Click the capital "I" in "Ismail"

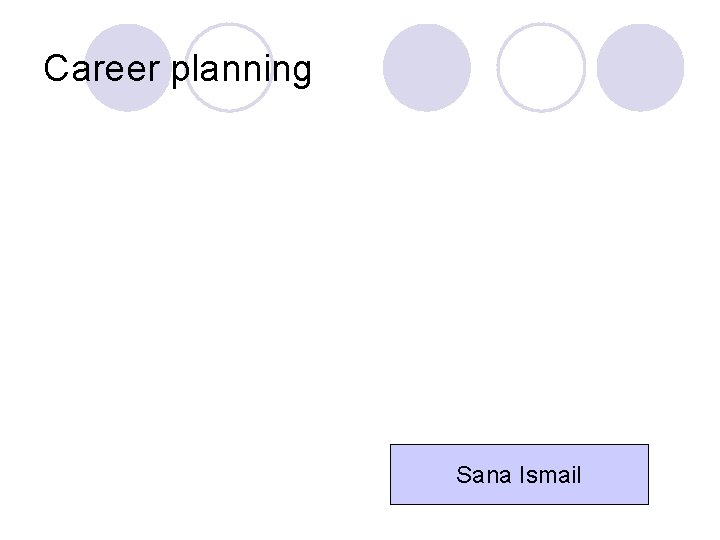[521, 475]
